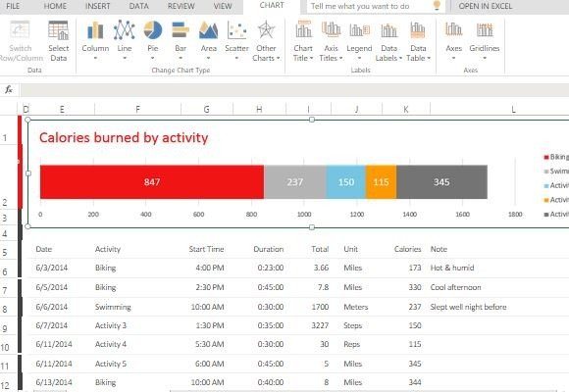Click the Legend icon
Viewport: 569px width, 392px height.
(359, 30)
